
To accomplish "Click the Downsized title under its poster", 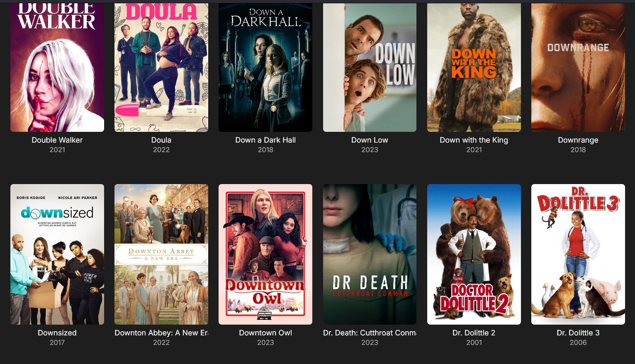I will 57,333.
